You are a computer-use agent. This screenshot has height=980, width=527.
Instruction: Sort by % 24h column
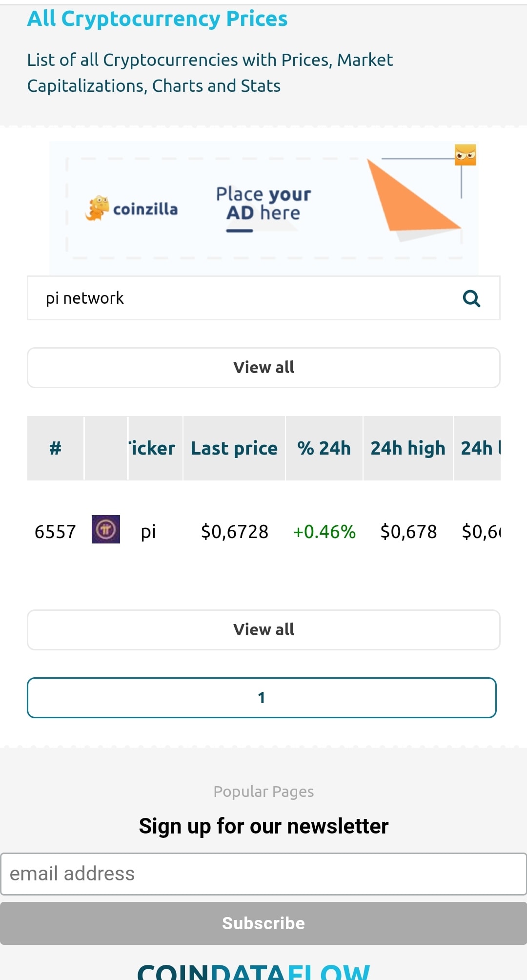[x=324, y=448]
